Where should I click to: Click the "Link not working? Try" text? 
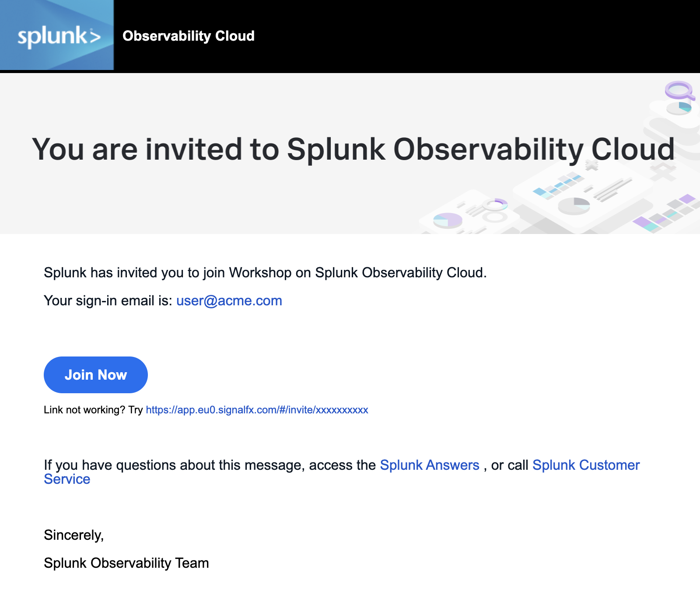pos(93,410)
